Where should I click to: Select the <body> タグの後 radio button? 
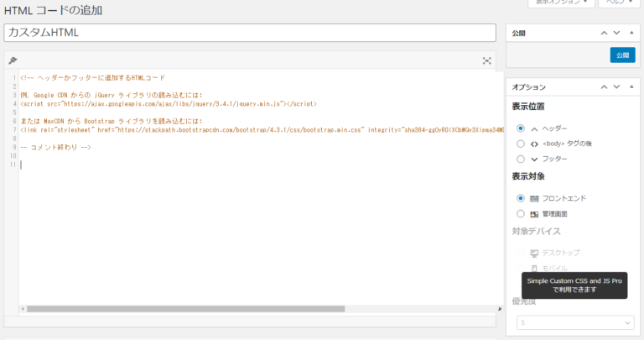tap(521, 144)
